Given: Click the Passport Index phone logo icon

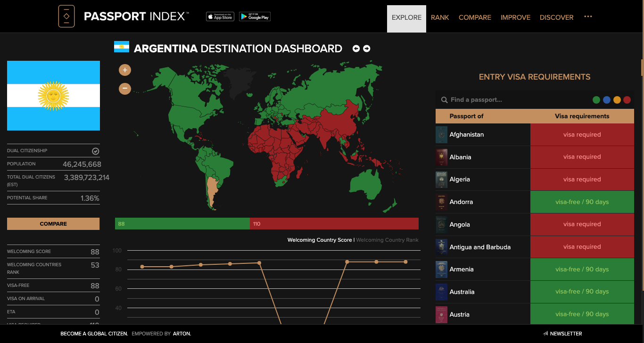Looking at the screenshot, I should click(x=66, y=16).
